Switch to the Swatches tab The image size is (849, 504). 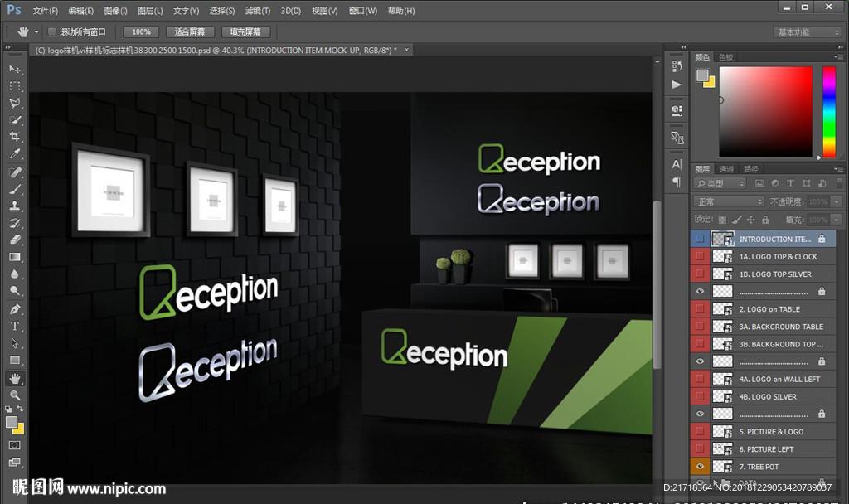click(725, 57)
